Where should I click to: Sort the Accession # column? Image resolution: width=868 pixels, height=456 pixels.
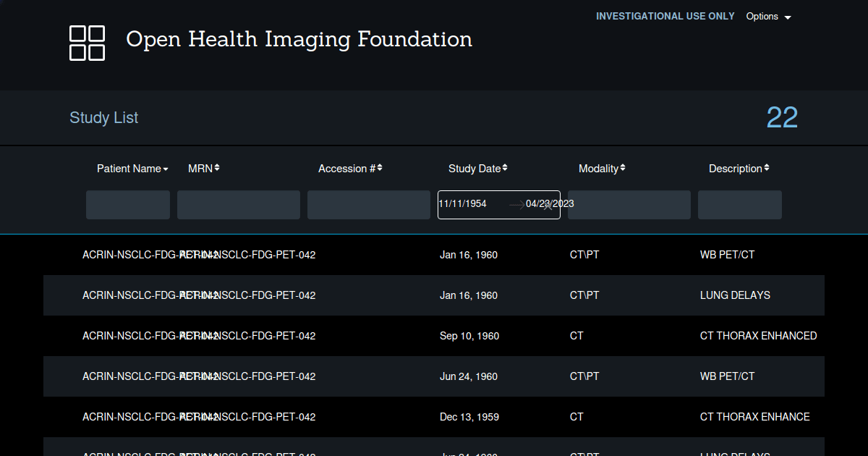coord(380,168)
